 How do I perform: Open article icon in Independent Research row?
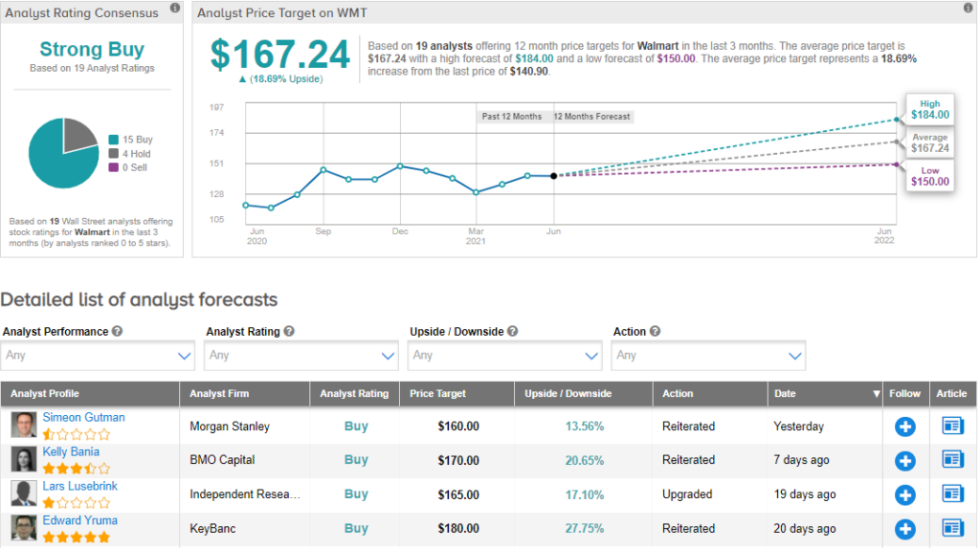coord(952,493)
